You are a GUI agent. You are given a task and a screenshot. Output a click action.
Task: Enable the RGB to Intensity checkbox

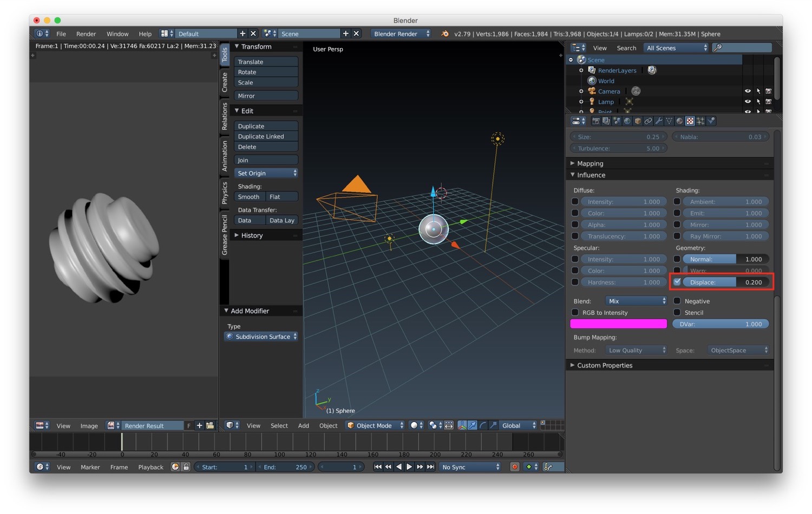coord(575,312)
